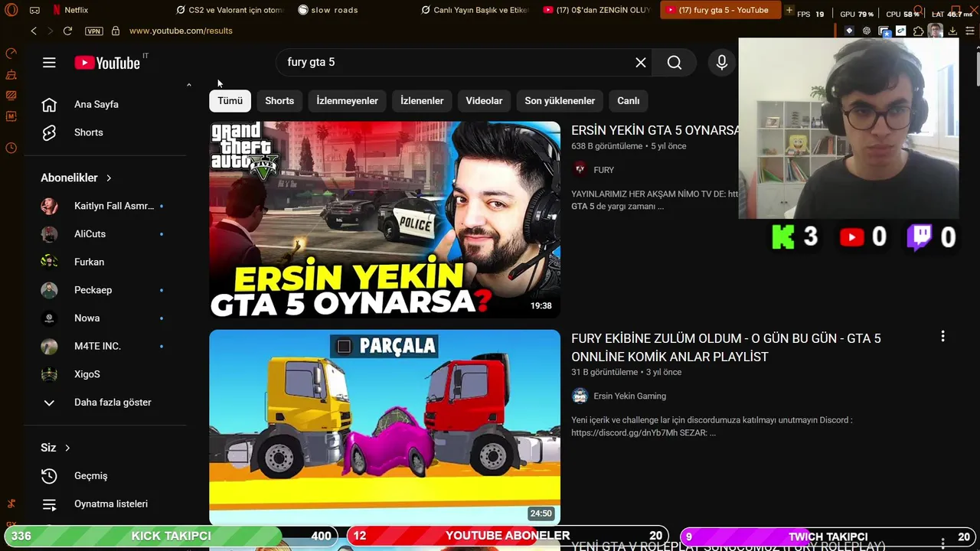Click the FURY channel avatar
The height and width of the screenshot is (551, 980).
click(x=580, y=170)
